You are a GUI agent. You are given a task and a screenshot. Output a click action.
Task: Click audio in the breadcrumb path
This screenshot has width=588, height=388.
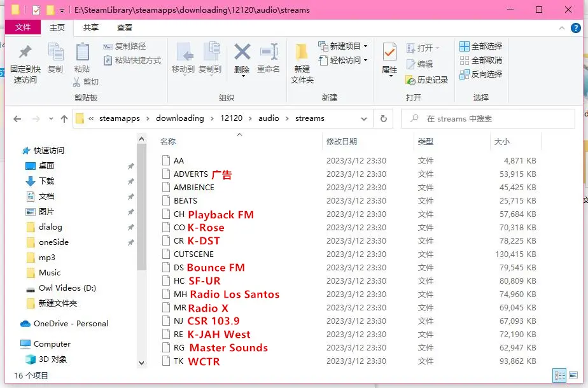pos(269,118)
